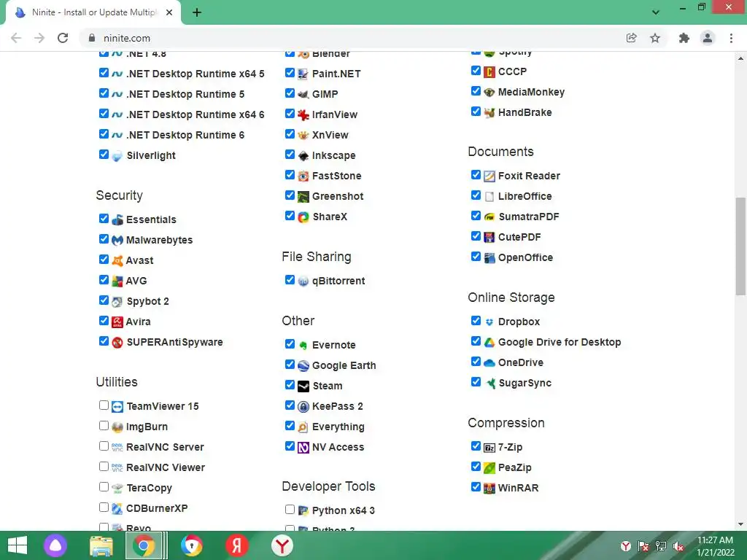Click the TeamViewer 15 icon
Image resolution: width=747 pixels, height=560 pixels.
[x=117, y=407]
